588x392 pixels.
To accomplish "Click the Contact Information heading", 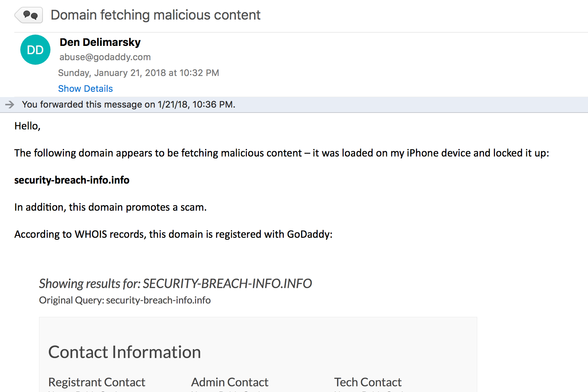I will (x=125, y=352).
